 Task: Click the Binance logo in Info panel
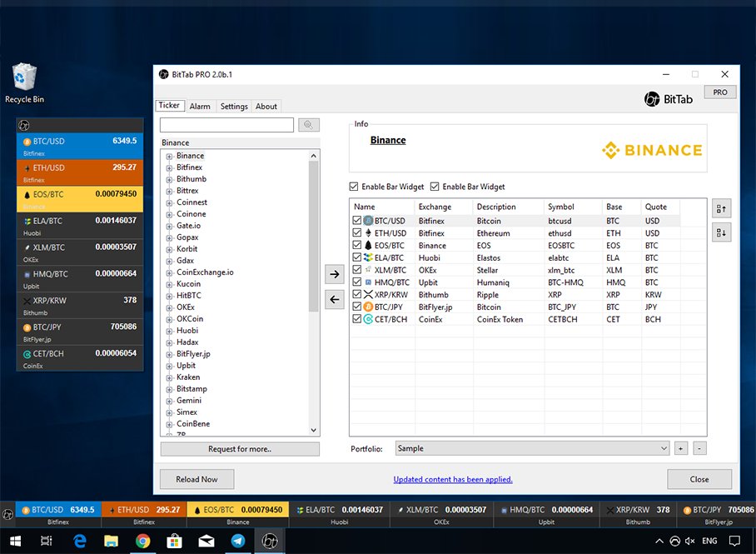point(652,150)
